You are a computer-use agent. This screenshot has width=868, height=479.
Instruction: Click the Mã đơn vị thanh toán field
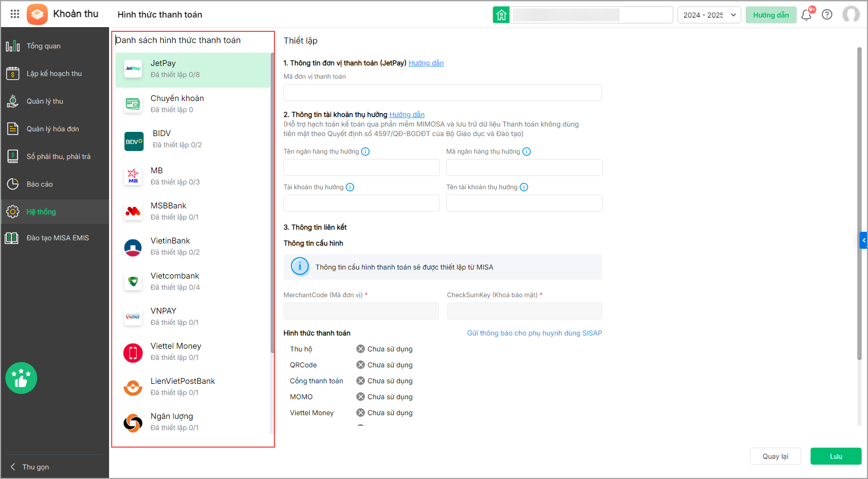(443, 93)
